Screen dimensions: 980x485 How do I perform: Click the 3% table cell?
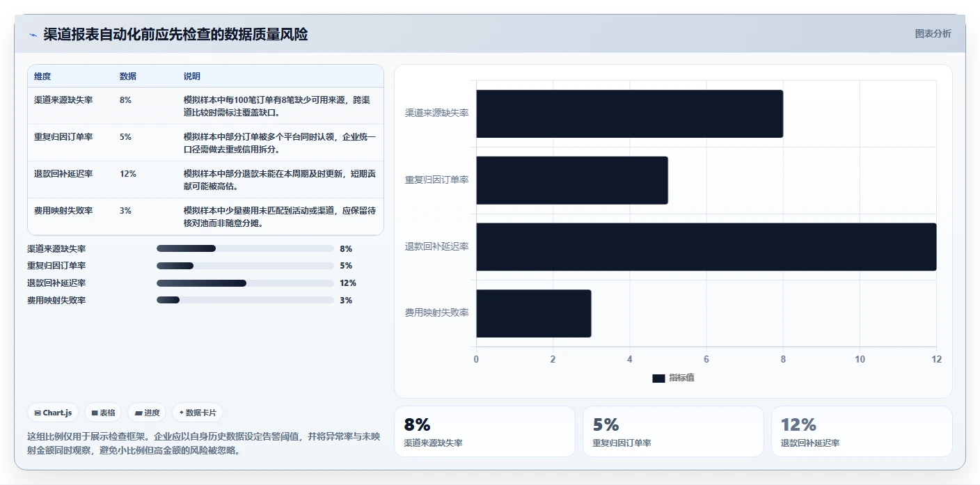(x=125, y=211)
